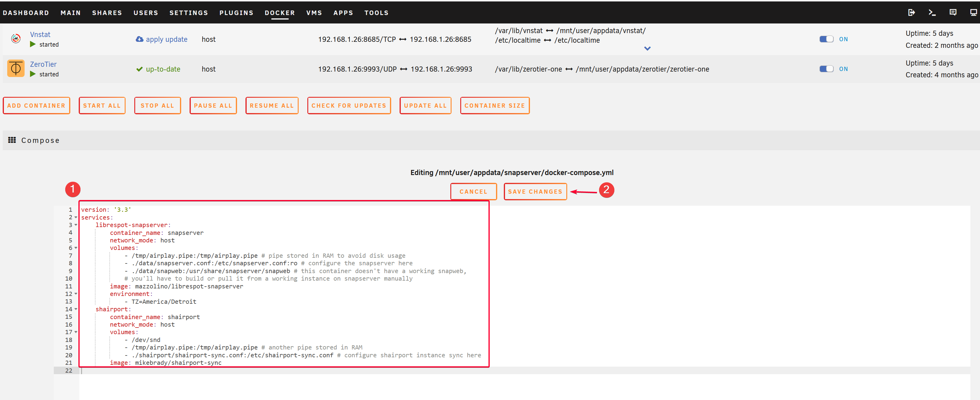This screenshot has height=400, width=980.
Task: Click the ZeroTier up-to-date checkmark
Action: tap(140, 69)
